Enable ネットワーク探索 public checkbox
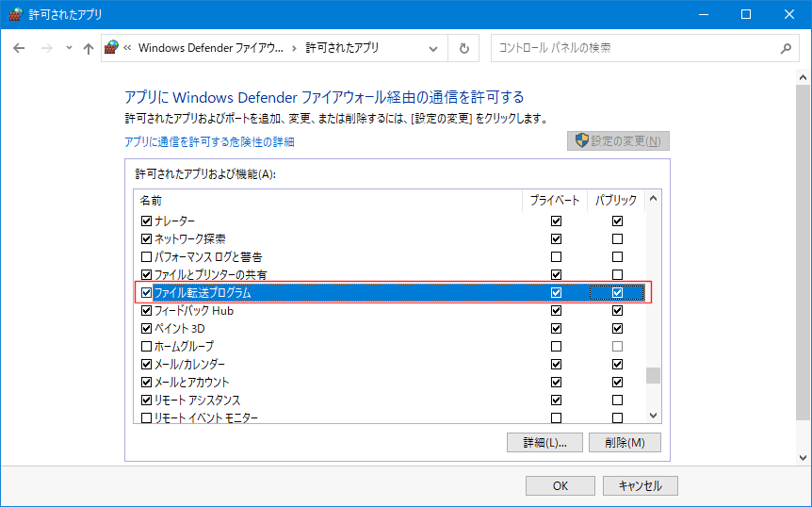 pyautogui.click(x=617, y=238)
